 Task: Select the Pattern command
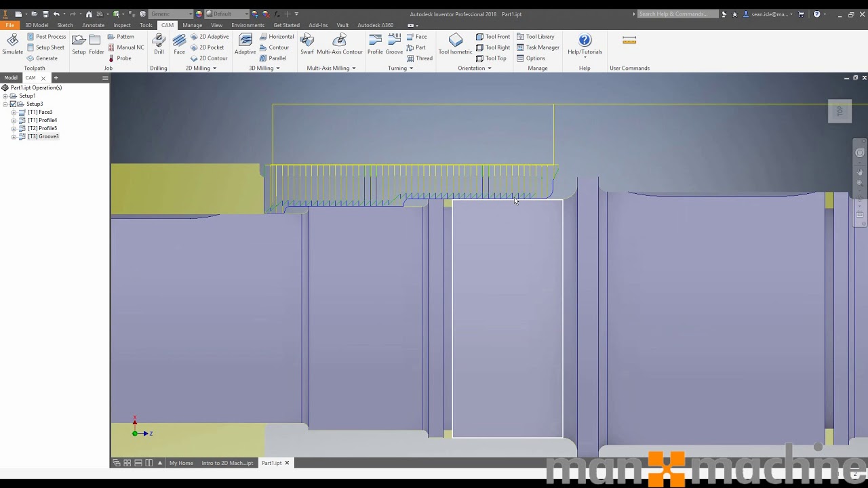(121, 37)
